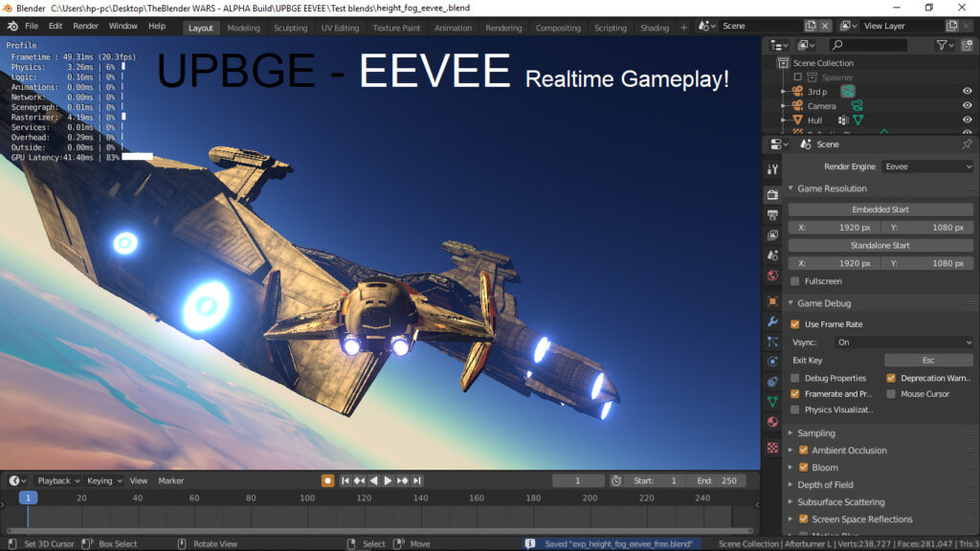
Task: Click the current frame number field
Action: click(x=578, y=481)
